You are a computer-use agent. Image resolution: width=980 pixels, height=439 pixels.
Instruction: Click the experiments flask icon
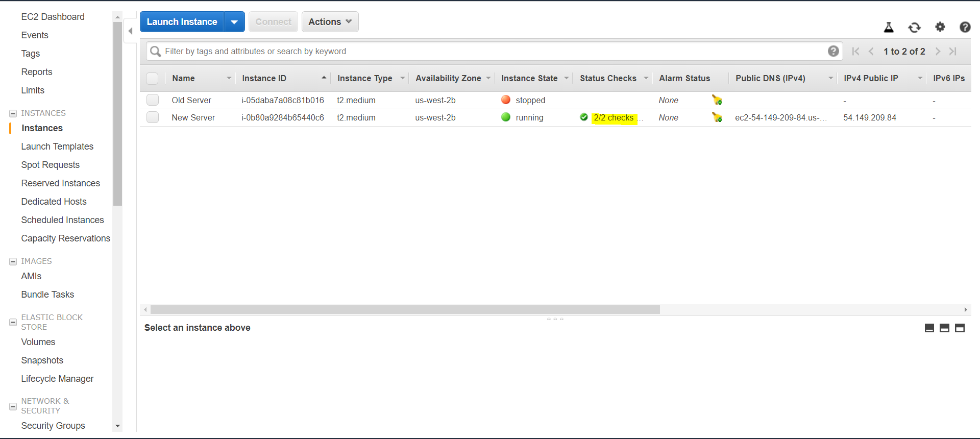[x=889, y=28]
